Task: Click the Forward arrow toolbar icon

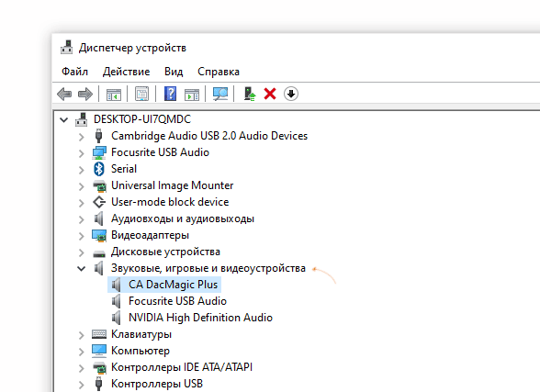Action: pos(85,94)
